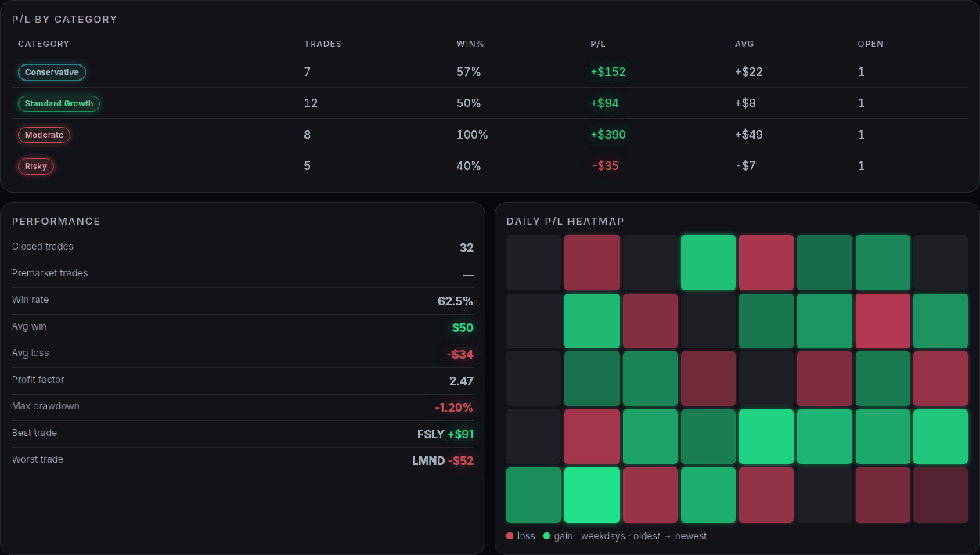
Task: Click the Profit factor label
Action: (38, 380)
